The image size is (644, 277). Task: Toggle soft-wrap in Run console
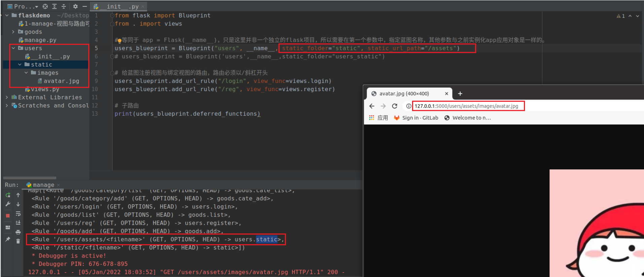18,214
